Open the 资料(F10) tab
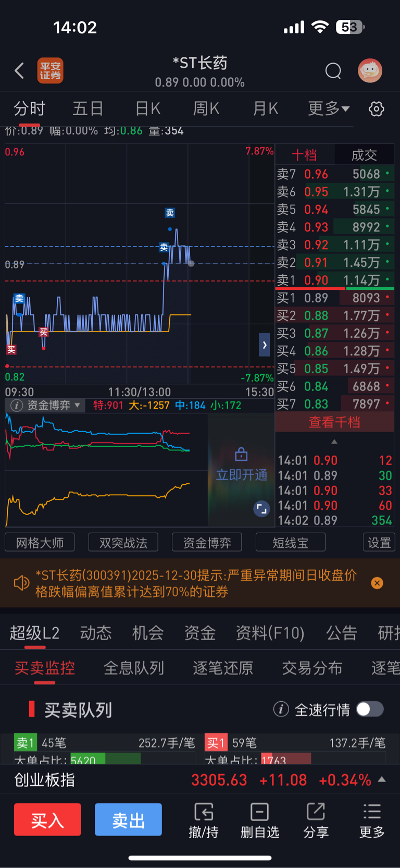 coord(270,633)
